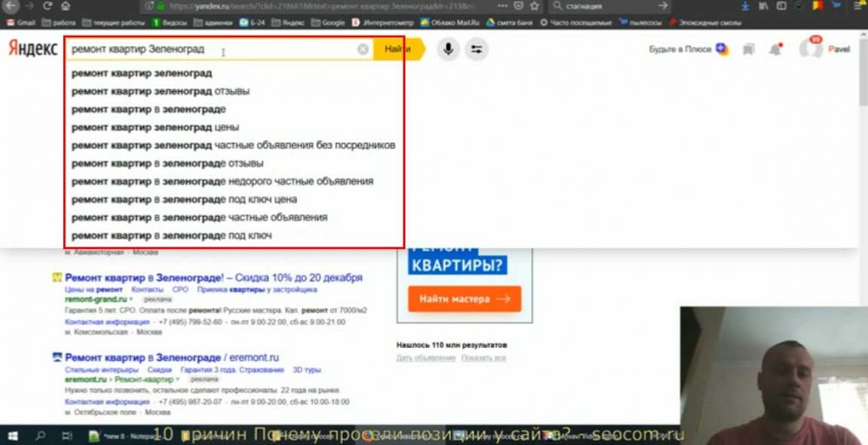The image size is (868, 445).
Task: Open the Pavel profile avatar
Action: point(811,49)
